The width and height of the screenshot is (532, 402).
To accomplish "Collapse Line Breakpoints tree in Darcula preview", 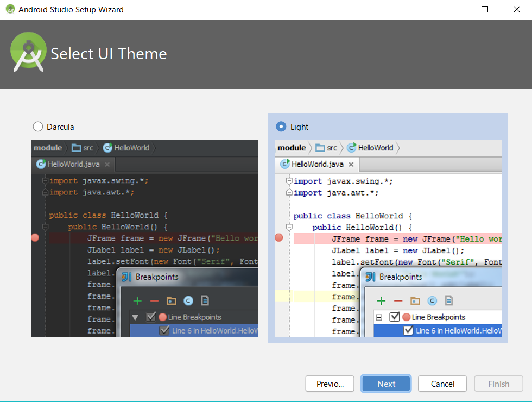I will [x=136, y=317].
